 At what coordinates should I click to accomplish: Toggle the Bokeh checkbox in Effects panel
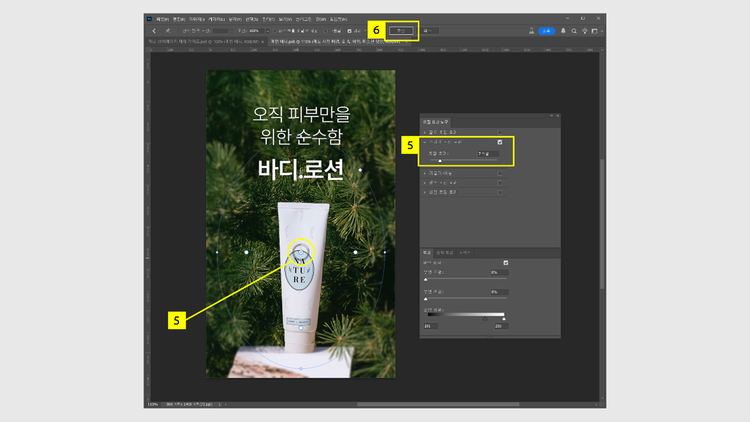click(x=506, y=263)
